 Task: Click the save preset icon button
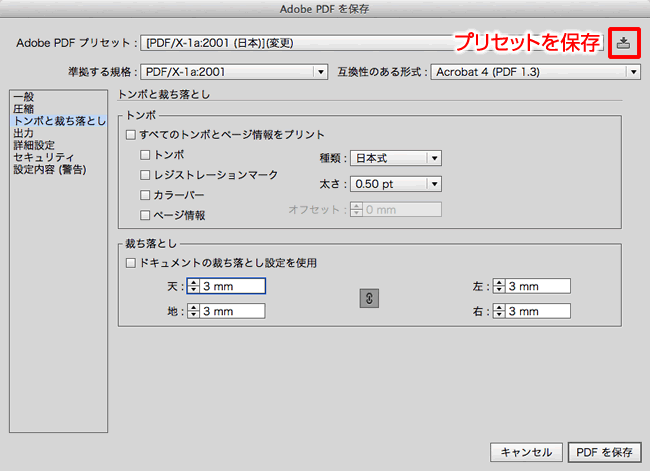623,43
